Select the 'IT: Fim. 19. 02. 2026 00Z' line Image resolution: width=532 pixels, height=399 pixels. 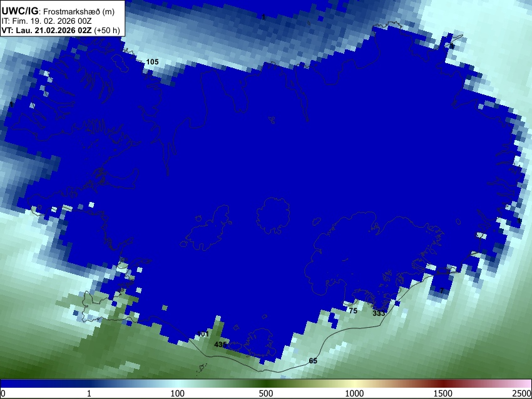[x=46, y=21]
